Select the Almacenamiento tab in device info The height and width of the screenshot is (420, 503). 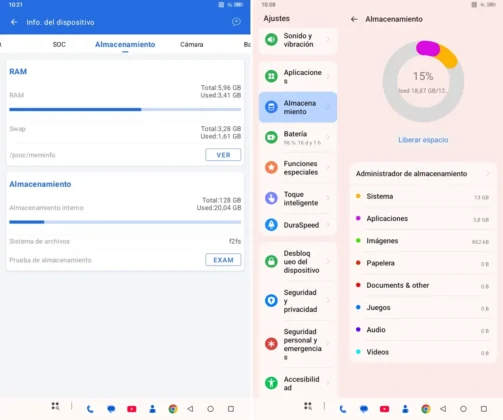125,44
